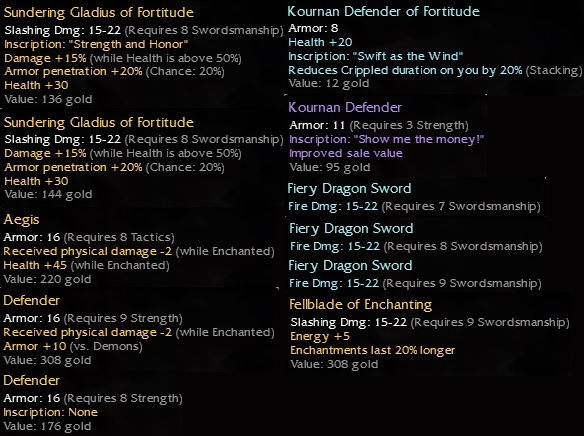
Task: Select the "Strength and Honor" inscription line
Action: [96, 44]
